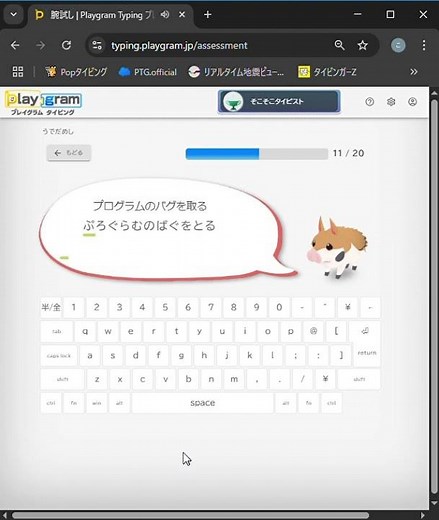Click the もどる back button
This screenshot has width=439, height=520.
[69, 153]
